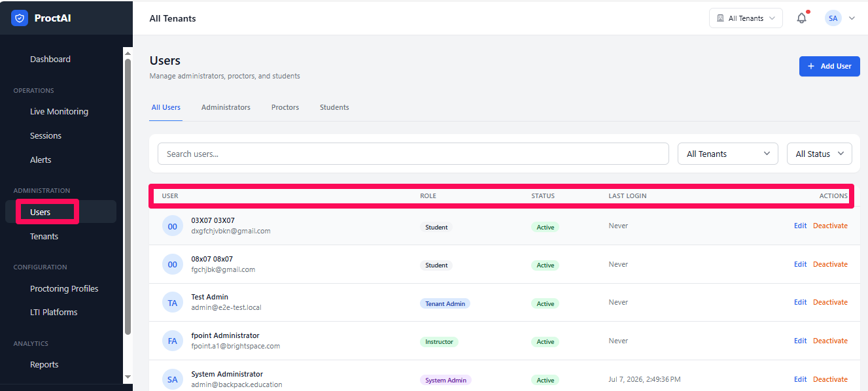Open Tenants in the sidebar
Viewport: 868px width, 391px height.
pyautogui.click(x=44, y=236)
